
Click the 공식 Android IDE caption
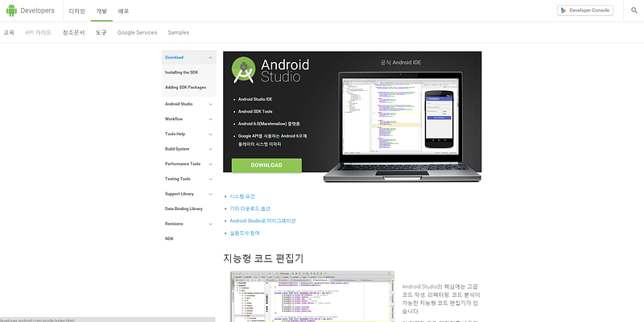(x=400, y=63)
